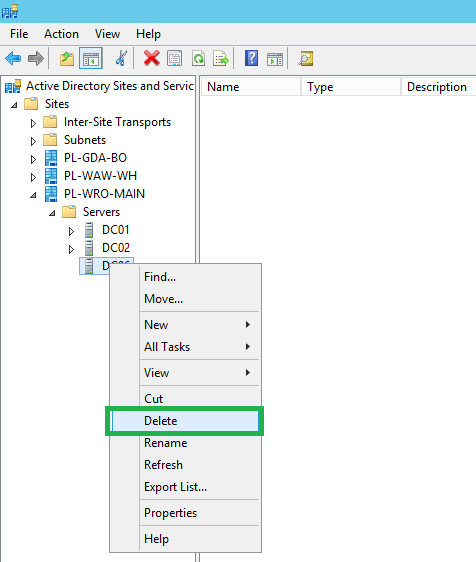Click the DC02 server icon

[x=89, y=248]
